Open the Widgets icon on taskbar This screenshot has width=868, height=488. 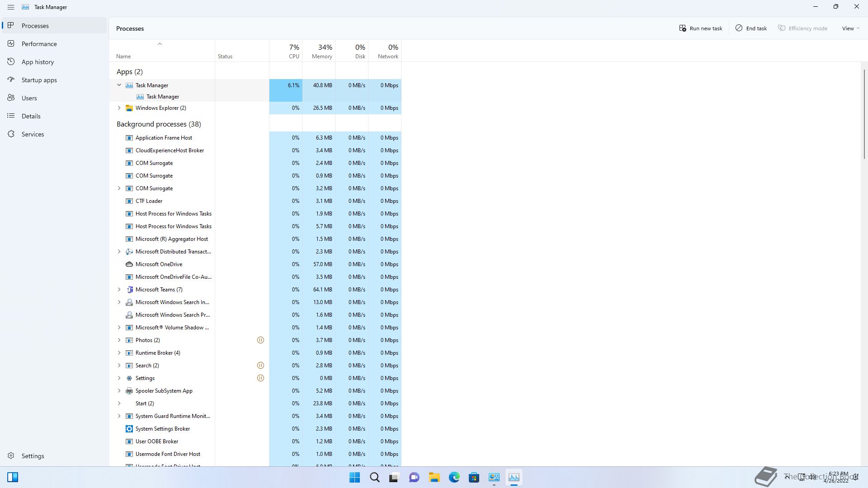13,477
